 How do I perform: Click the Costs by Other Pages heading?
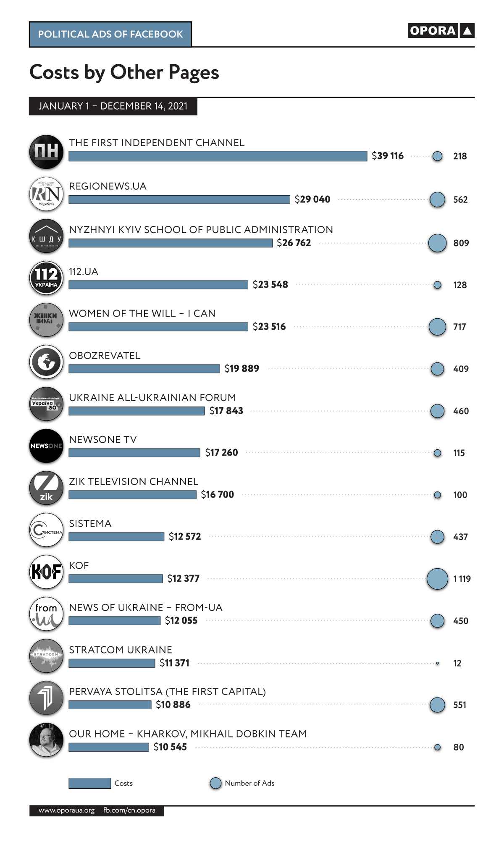pos(124,72)
